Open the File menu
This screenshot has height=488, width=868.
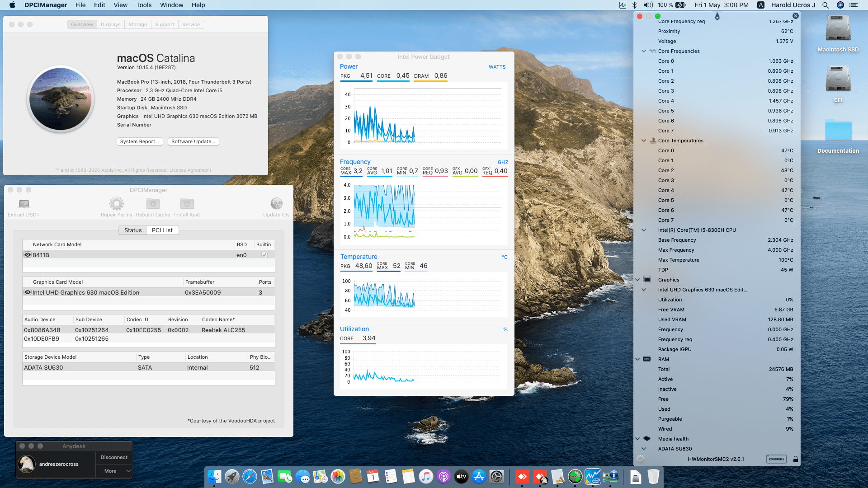point(80,5)
